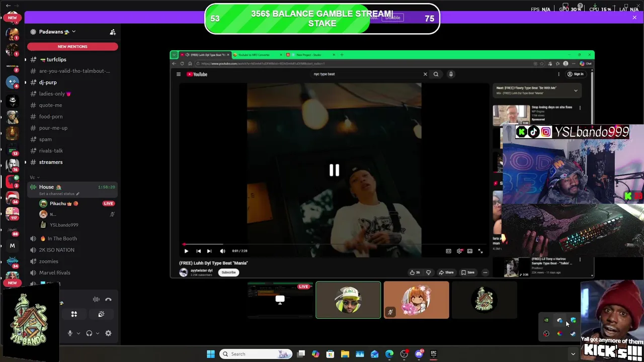Start YouTube voice search microphone
Image resolution: width=644 pixels, height=362 pixels.
(x=451, y=74)
